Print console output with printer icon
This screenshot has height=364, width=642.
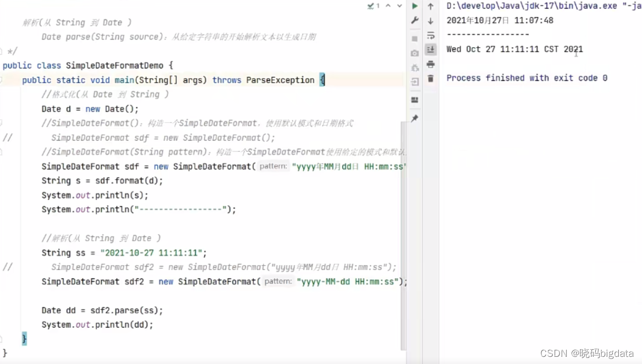pos(431,64)
